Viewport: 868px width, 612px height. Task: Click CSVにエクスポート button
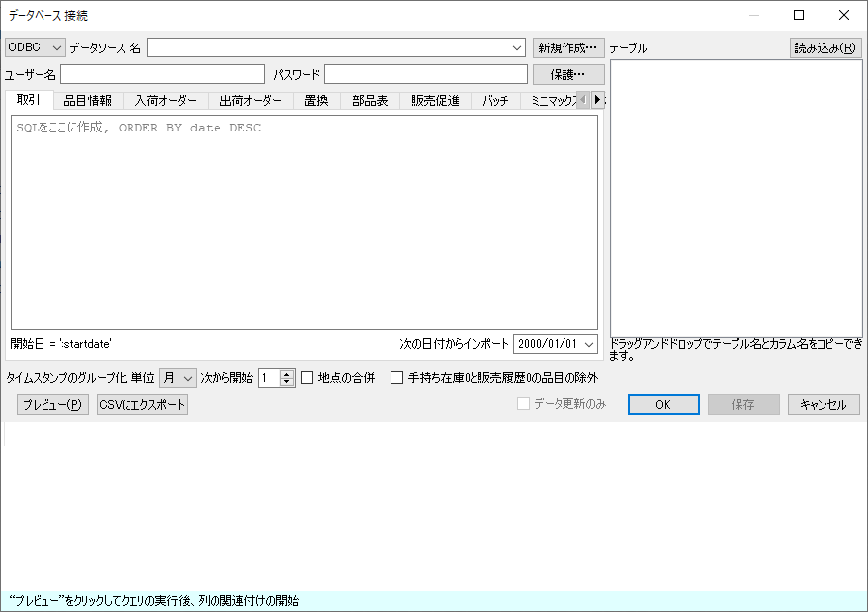142,405
